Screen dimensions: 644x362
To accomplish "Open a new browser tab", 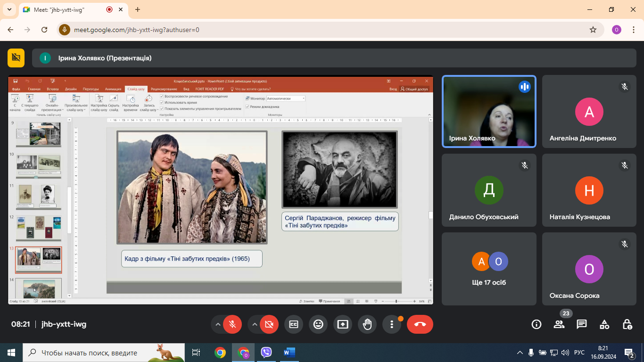I will point(138,9).
